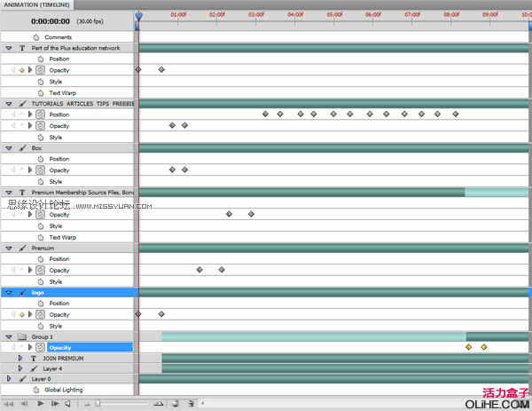The height and width of the screenshot is (411, 532).
Task: Collapse the Group 1 folder
Action: [9, 337]
